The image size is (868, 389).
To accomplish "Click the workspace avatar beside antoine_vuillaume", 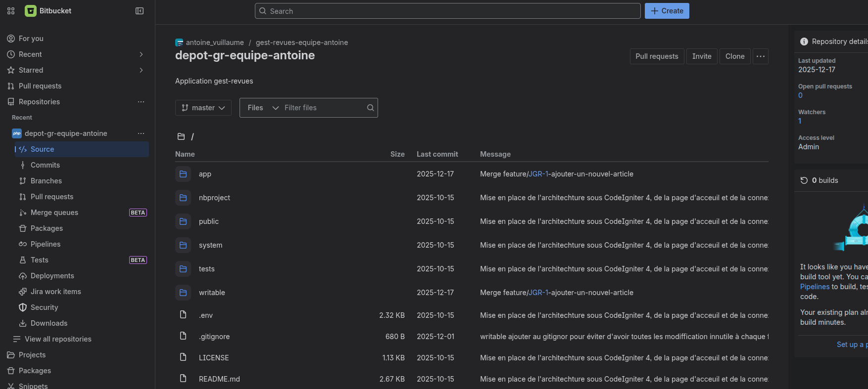I will coord(179,43).
